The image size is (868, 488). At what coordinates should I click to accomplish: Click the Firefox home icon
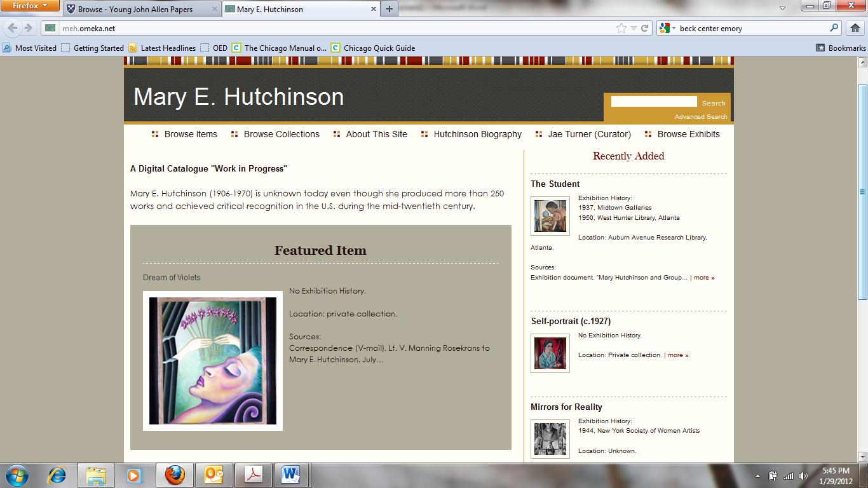pyautogui.click(x=855, y=28)
